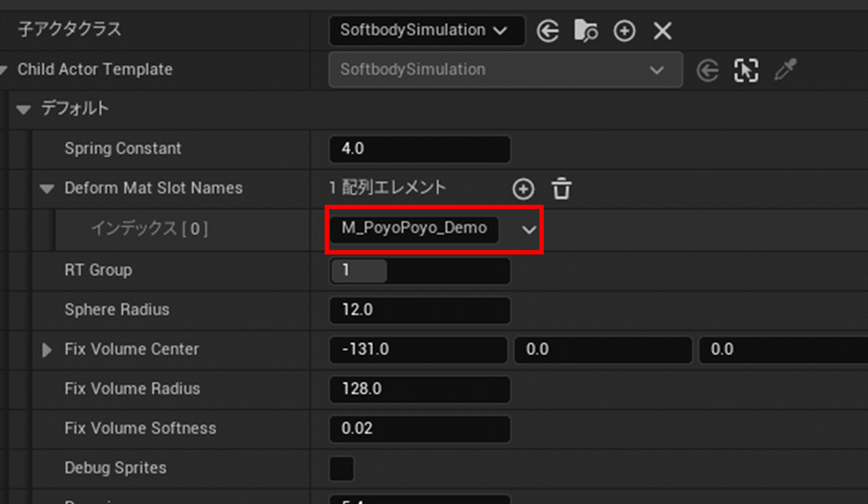
Task: Open the Child Actor Template SoftbodySimulation combo box
Action: click(505, 70)
